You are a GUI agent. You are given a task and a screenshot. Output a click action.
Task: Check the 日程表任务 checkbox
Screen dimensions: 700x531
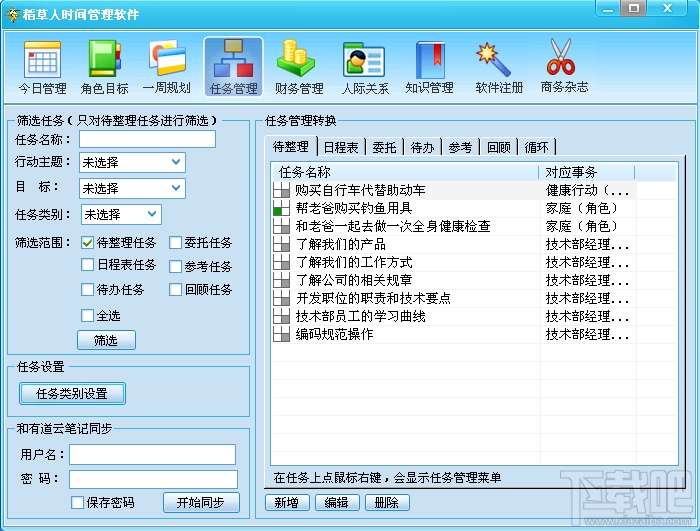[x=88, y=265]
